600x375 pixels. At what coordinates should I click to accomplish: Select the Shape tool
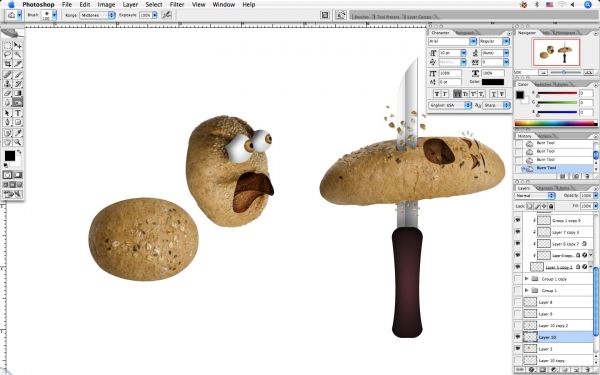click(x=18, y=122)
